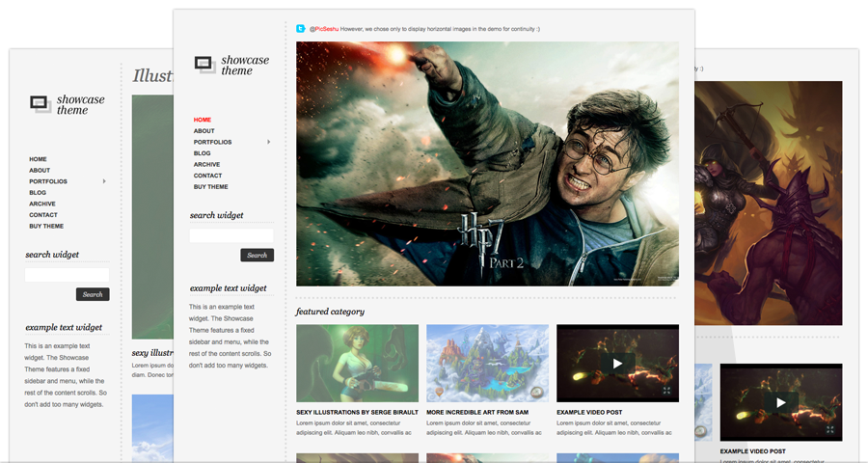This screenshot has height=463, width=868.
Task: Click 'search widget' heading in the front window
Action: (x=216, y=215)
